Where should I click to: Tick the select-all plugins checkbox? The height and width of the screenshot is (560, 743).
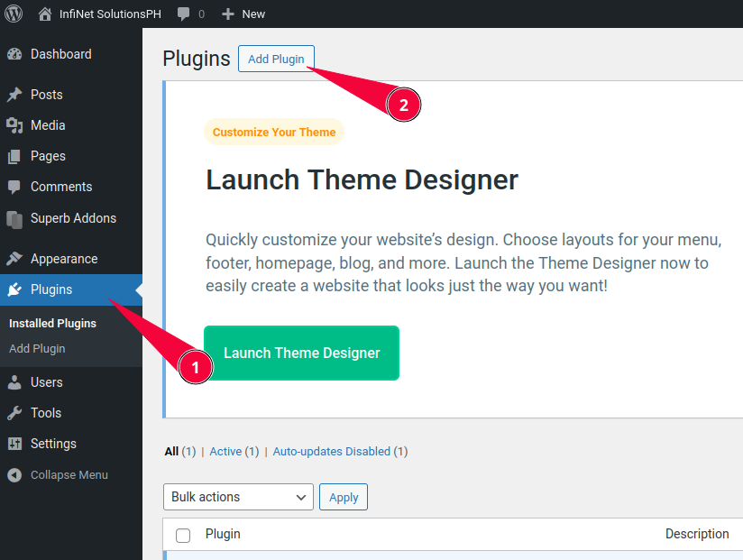tap(183, 535)
